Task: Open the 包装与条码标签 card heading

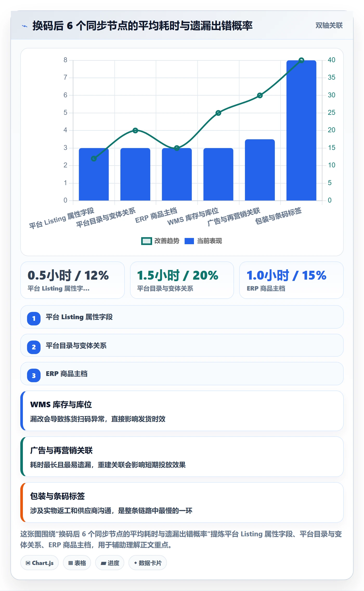Action: tap(57, 496)
